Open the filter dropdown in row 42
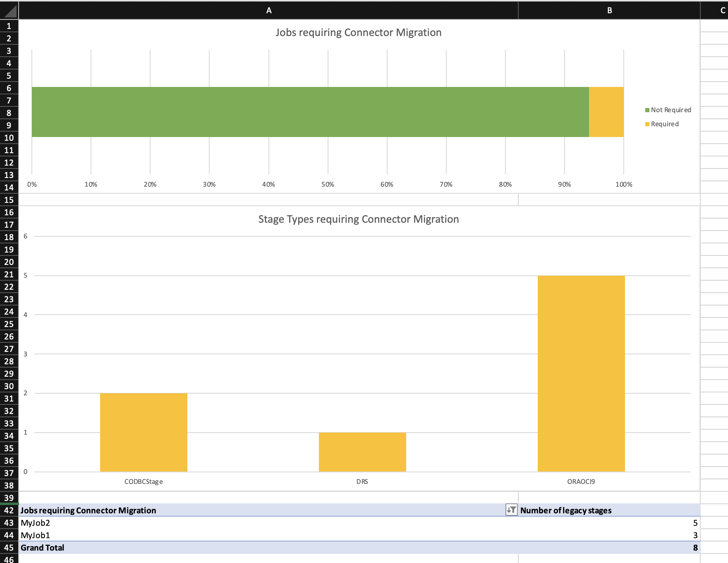 (x=511, y=510)
